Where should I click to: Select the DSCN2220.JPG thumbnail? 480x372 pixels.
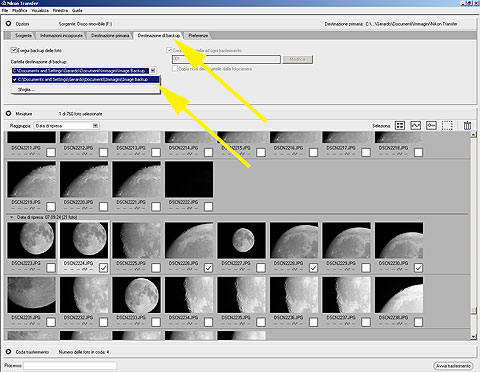(84, 179)
